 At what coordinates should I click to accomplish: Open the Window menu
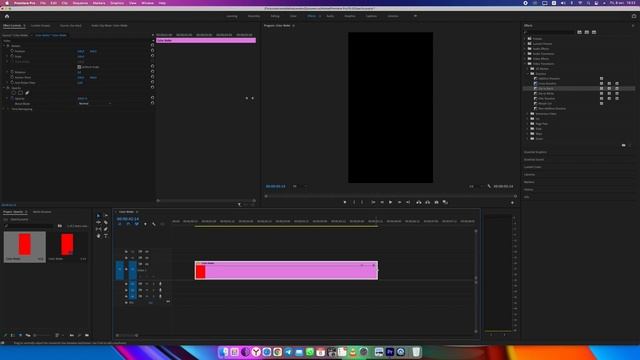tap(147, 3)
